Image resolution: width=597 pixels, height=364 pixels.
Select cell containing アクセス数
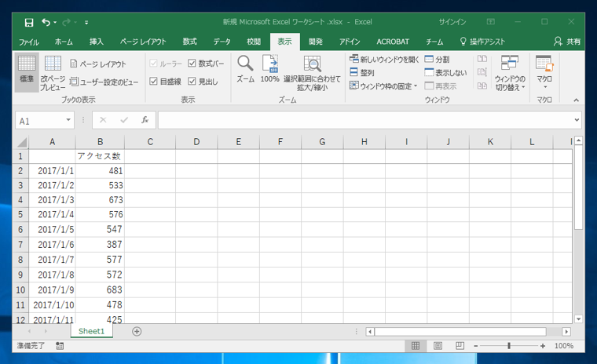pos(100,156)
